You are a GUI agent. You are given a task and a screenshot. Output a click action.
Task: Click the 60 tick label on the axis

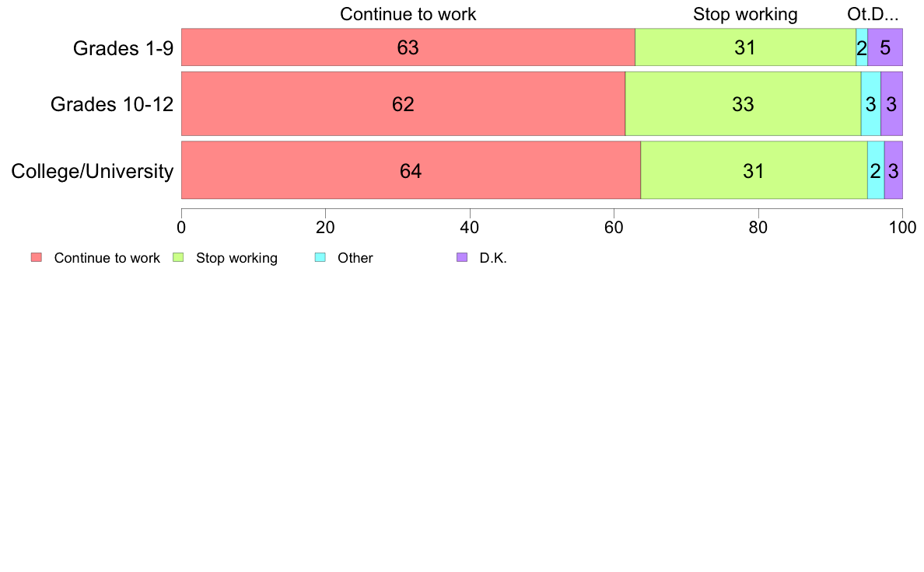614,228
